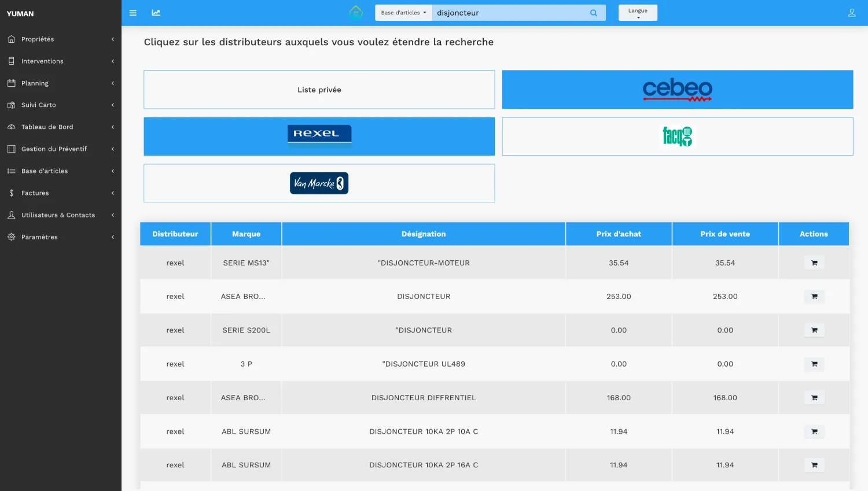868x491 pixels.
Task: Expand the Paramètres chevron
Action: pos(113,237)
